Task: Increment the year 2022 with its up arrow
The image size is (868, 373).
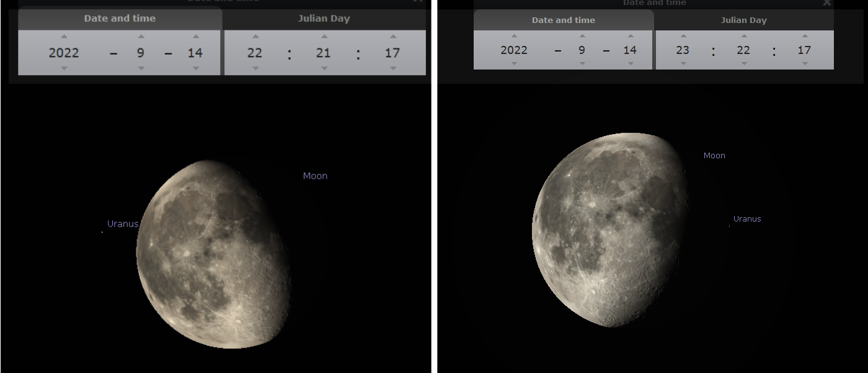Action: coord(64,36)
